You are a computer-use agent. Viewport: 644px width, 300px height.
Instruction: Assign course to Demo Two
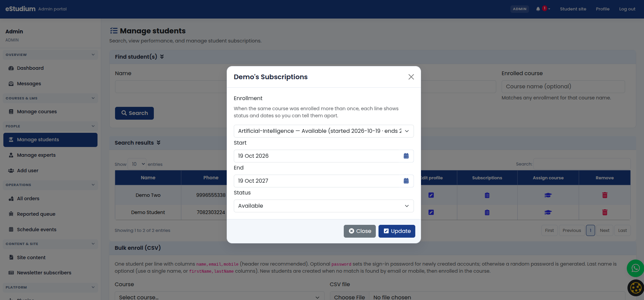(548, 195)
